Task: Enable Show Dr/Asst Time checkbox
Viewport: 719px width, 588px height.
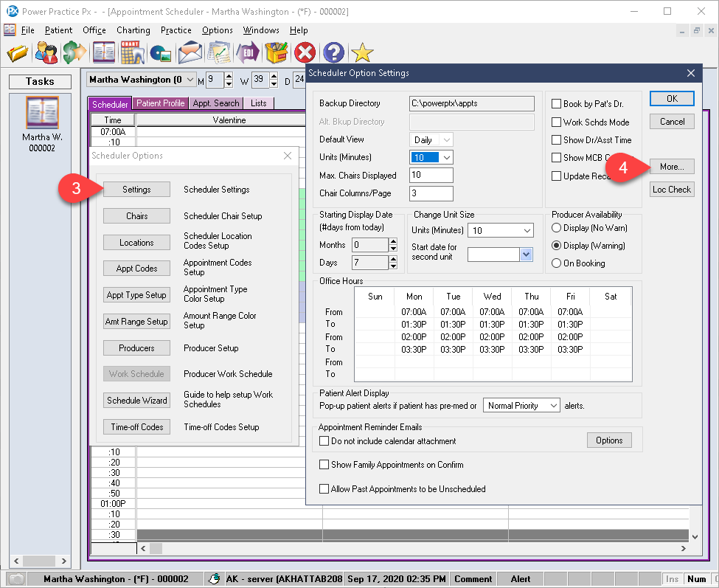Action: point(556,140)
